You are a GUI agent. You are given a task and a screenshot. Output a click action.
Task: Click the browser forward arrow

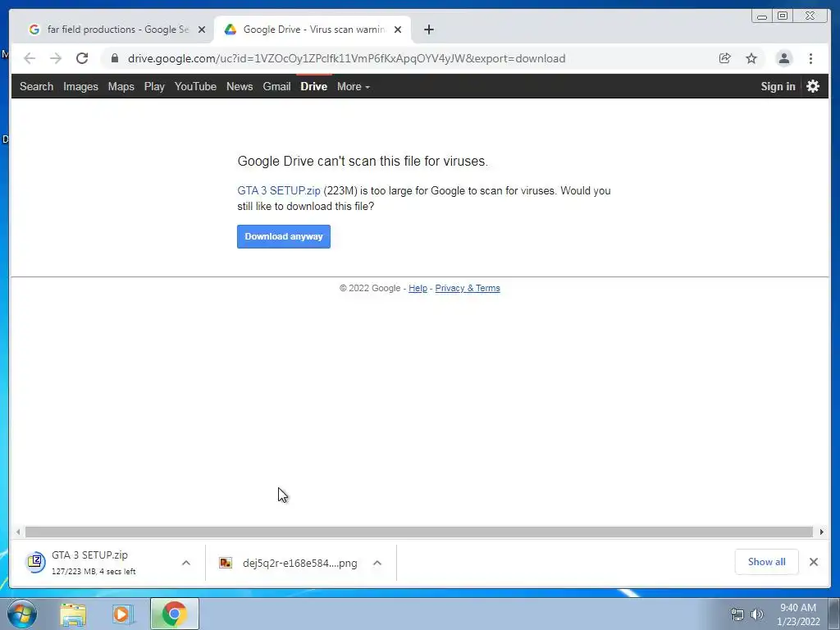point(56,58)
